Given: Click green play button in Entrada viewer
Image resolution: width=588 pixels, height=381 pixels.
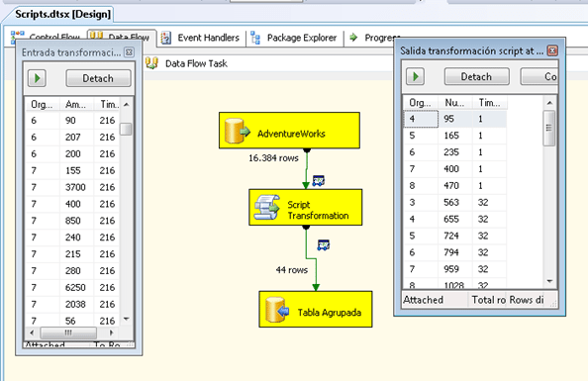Looking at the screenshot, I should pos(38,78).
